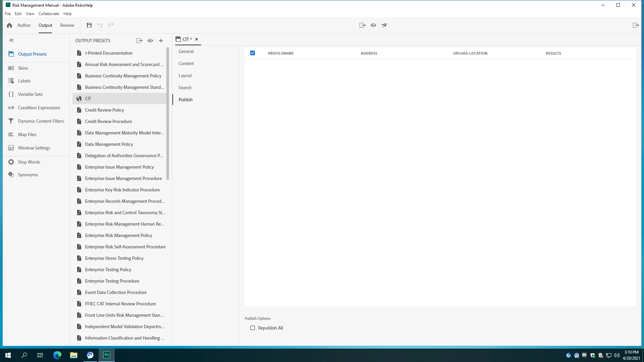Click the Publish paper plane icon
Screen dimensions: 644x362
pos(384,25)
